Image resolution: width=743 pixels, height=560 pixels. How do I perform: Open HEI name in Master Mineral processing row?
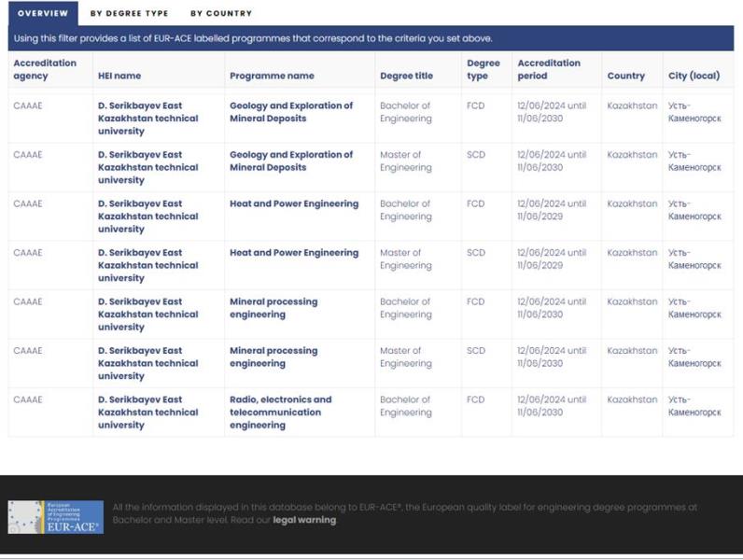(x=147, y=363)
